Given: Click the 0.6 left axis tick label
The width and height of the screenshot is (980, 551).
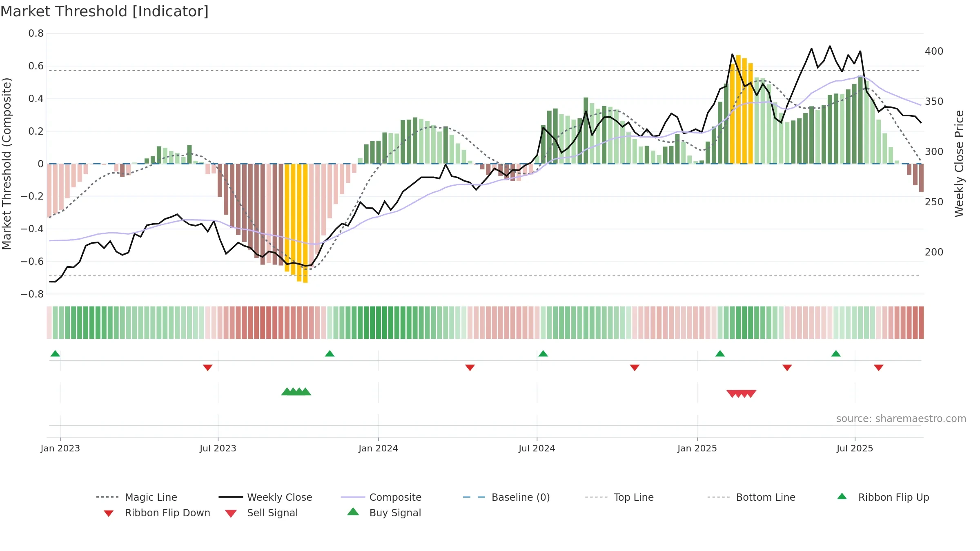Looking at the screenshot, I should [36, 66].
